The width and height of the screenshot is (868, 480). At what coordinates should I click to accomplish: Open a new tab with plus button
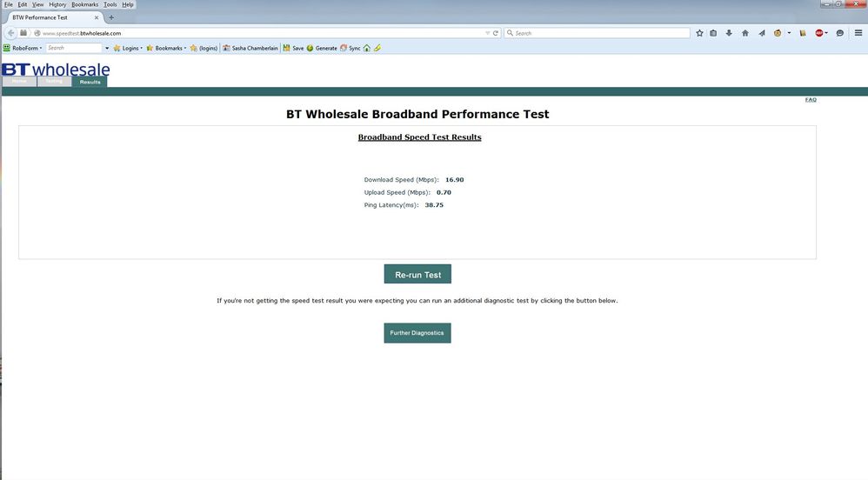111,17
